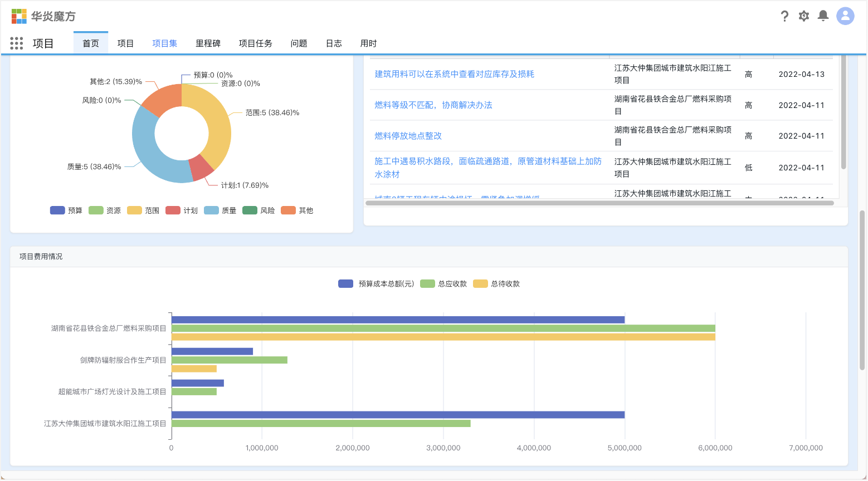
Task: Go to the 项目任务 tab
Action: tap(255, 43)
